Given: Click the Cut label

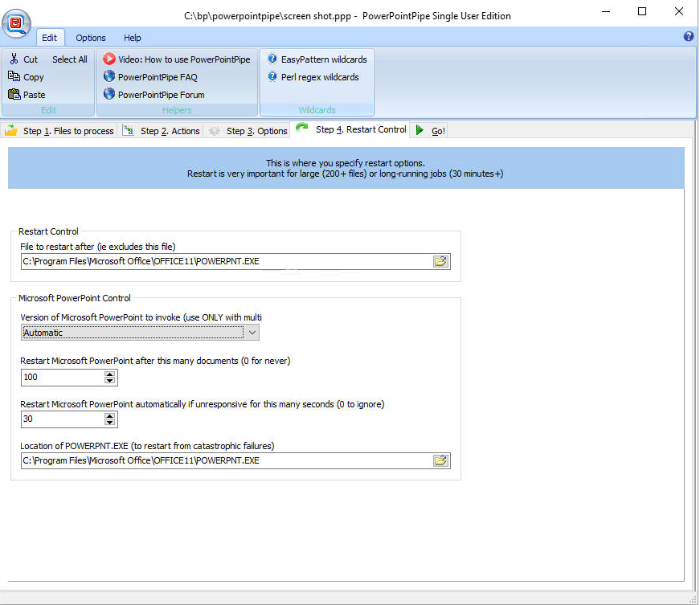Looking at the screenshot, I should click(x=31, y=59).
